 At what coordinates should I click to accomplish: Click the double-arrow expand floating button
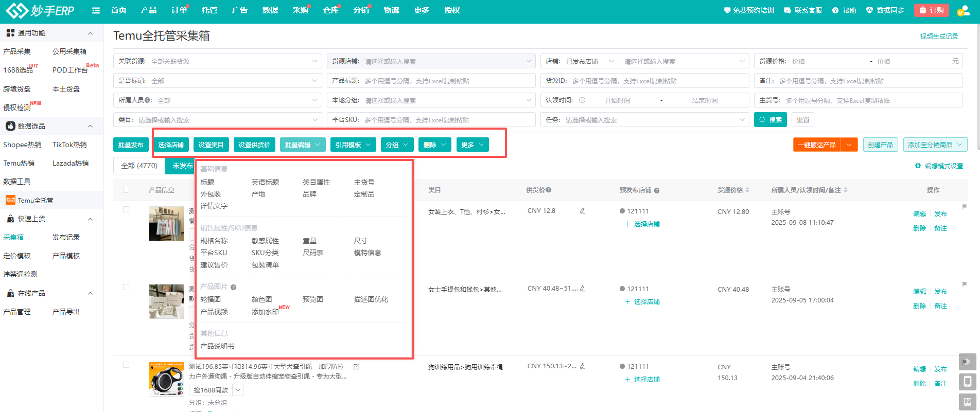(967, 362)
